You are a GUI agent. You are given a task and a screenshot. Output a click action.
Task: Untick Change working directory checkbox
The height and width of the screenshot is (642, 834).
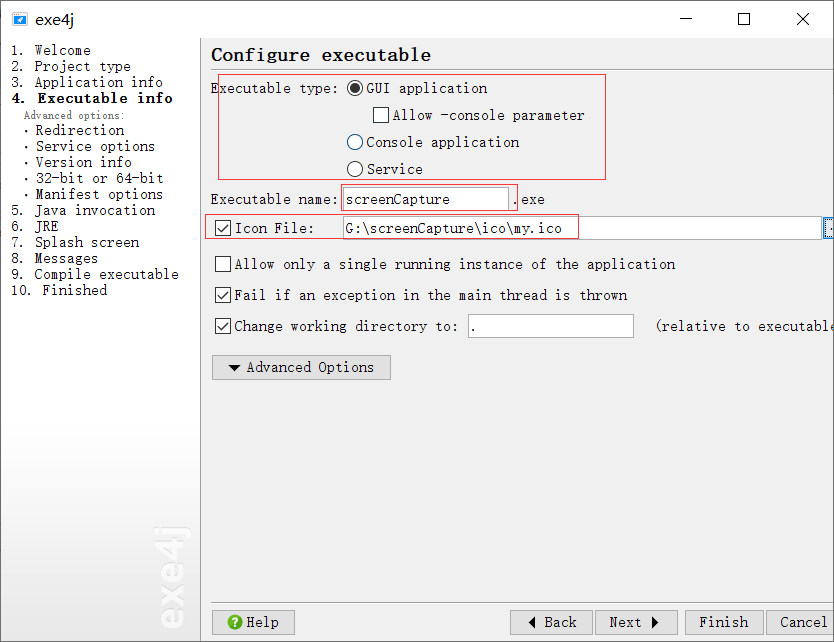[x=223, y=326]
